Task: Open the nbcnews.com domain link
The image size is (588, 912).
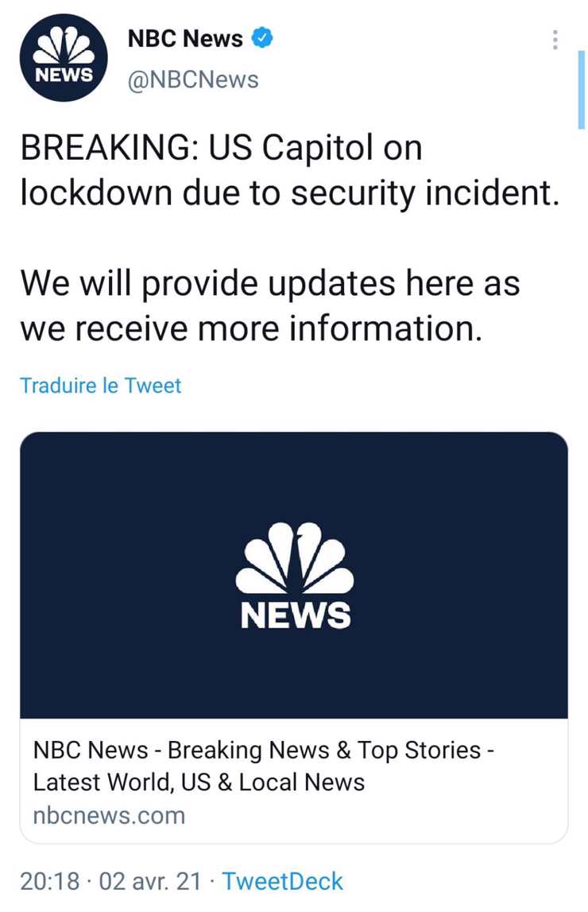Action: click(x=109, y=816)
